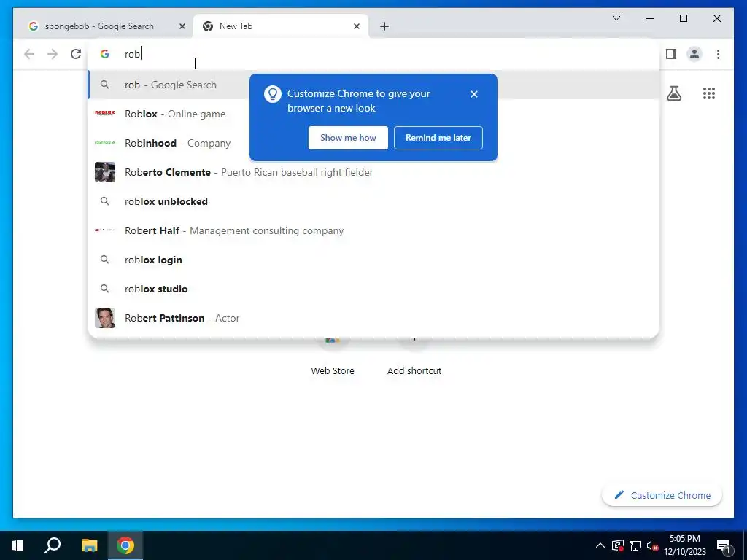Open the notification center icon
The height and width of the screenshot is (560, 747).
pos(724,546)
